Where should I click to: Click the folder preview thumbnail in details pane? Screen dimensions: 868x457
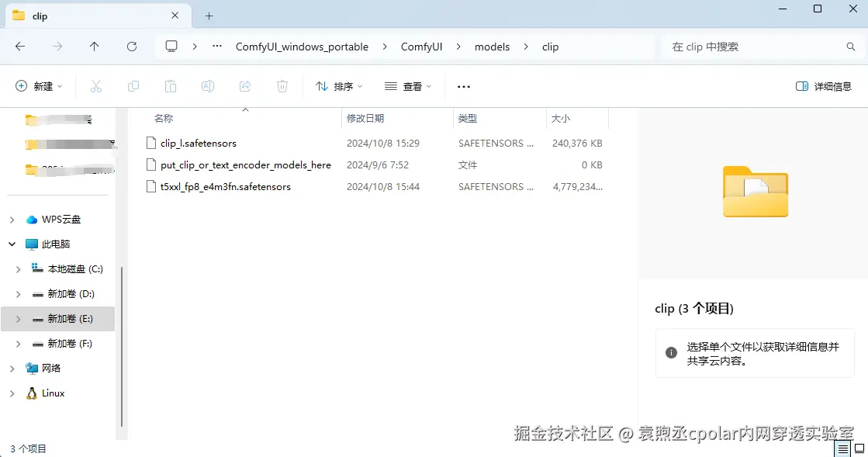pos(755,192)
